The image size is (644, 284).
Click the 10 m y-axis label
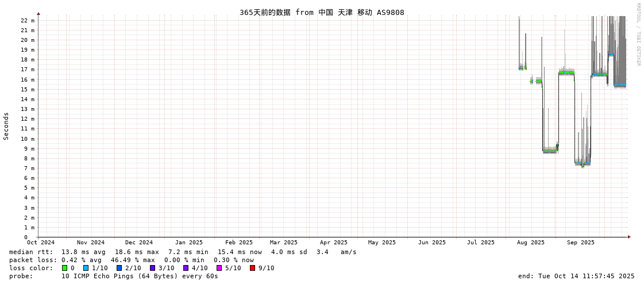(x=28, y=139)
